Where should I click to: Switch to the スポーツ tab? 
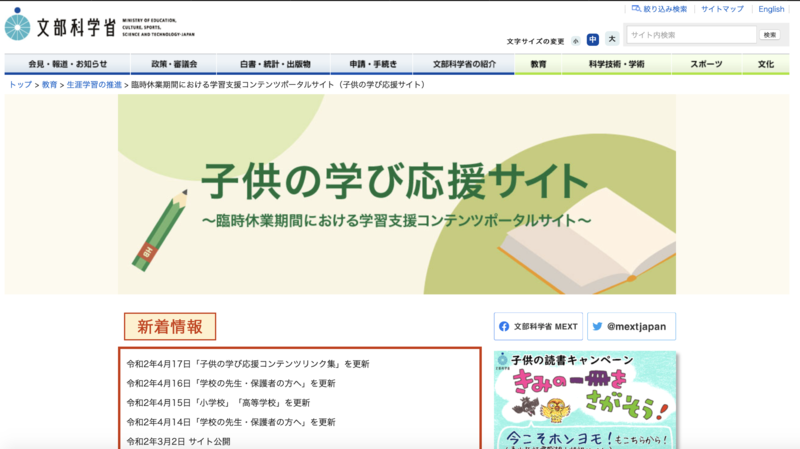tap(705, 64)
